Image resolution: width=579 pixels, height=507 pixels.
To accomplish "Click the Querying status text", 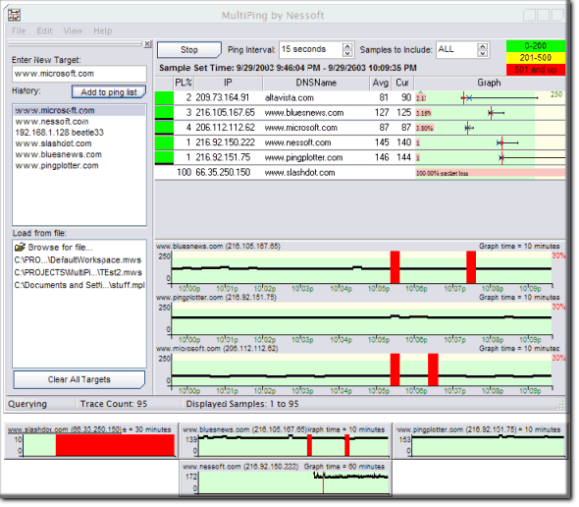I will (x=27, y=404).
